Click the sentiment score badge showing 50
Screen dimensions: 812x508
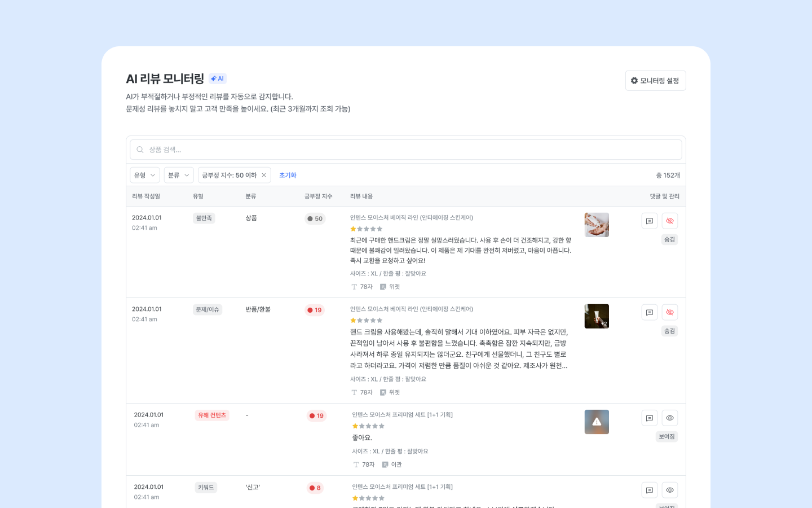pyautogui.click(x=315, y=218)
